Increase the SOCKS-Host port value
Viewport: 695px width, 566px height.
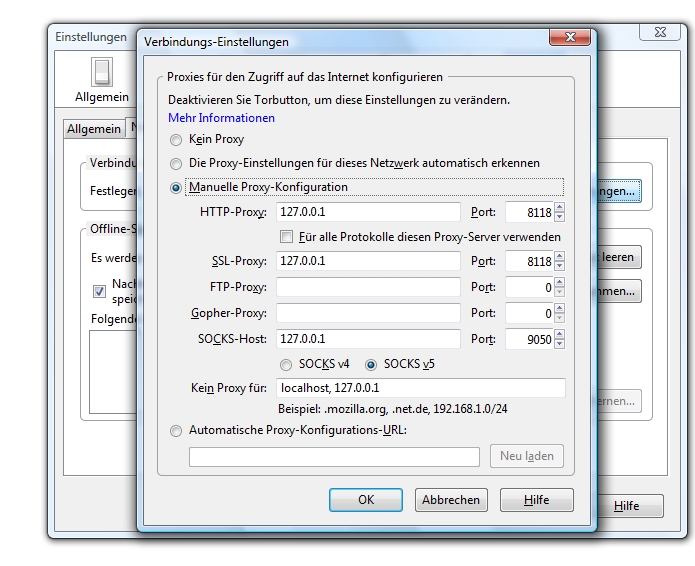click(559, 334)
